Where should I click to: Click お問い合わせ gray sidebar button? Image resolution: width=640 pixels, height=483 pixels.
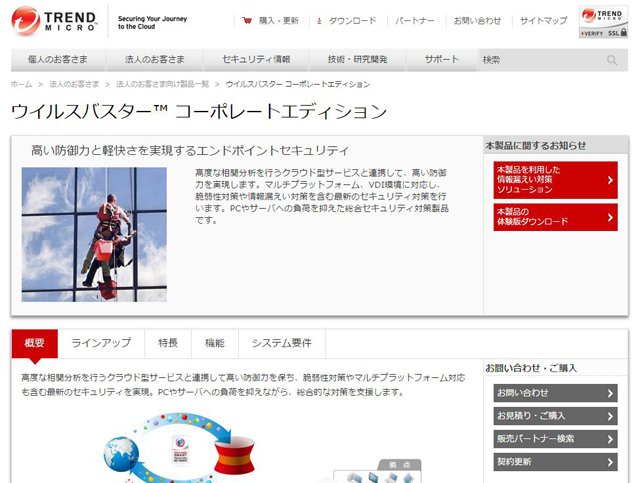556,393
